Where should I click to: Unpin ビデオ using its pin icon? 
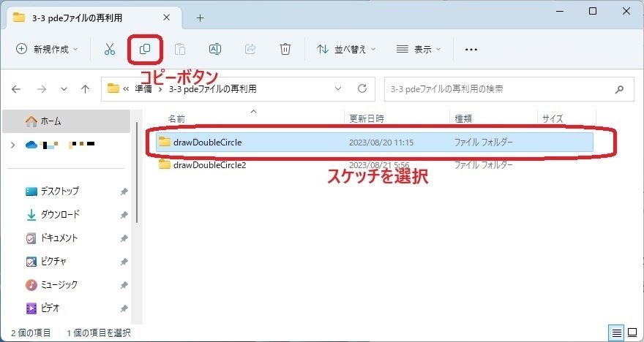tap(124, 308)
